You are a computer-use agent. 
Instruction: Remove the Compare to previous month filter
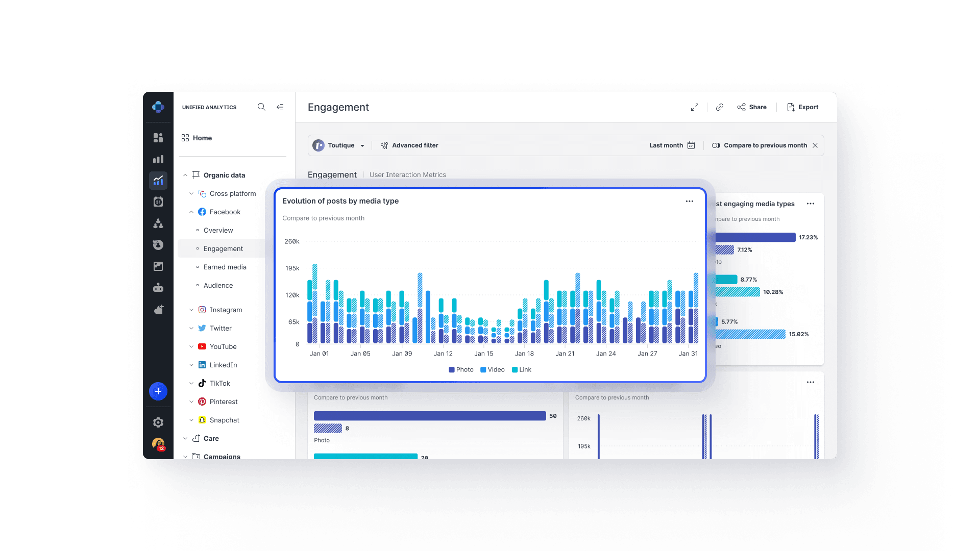815,145
